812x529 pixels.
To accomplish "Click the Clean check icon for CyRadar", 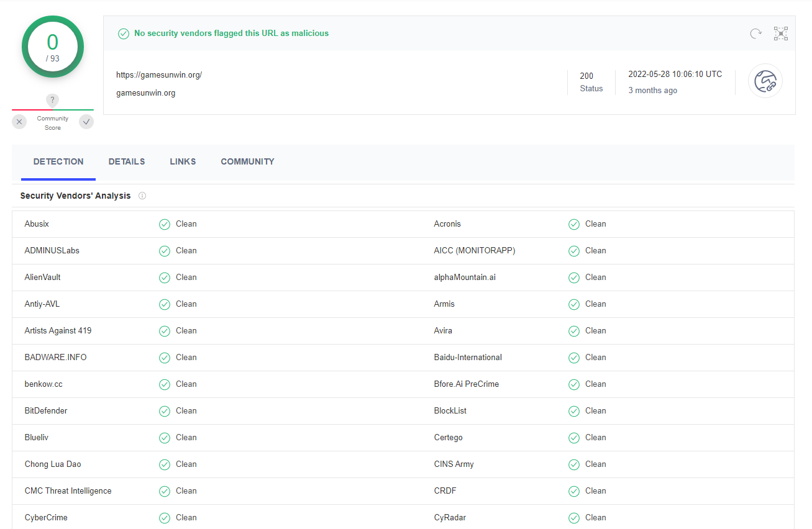I will (574, 518).
